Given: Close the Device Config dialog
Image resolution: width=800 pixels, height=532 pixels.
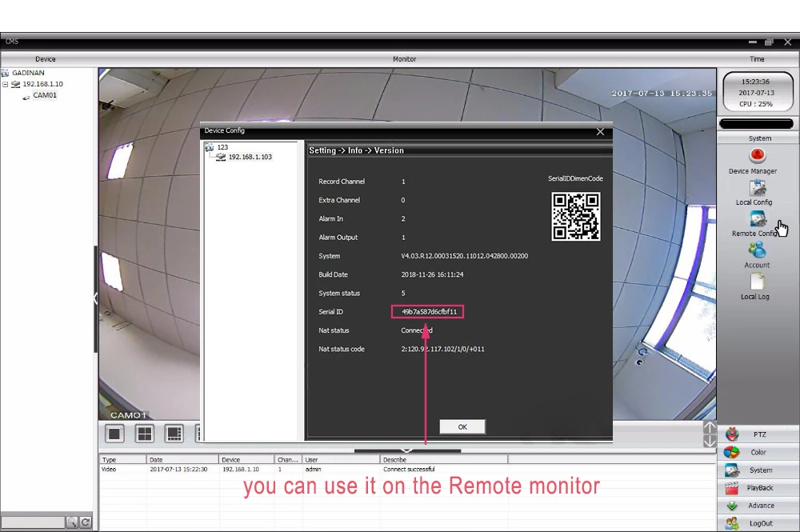Looking at the screenshot, I should click(600, 132).
